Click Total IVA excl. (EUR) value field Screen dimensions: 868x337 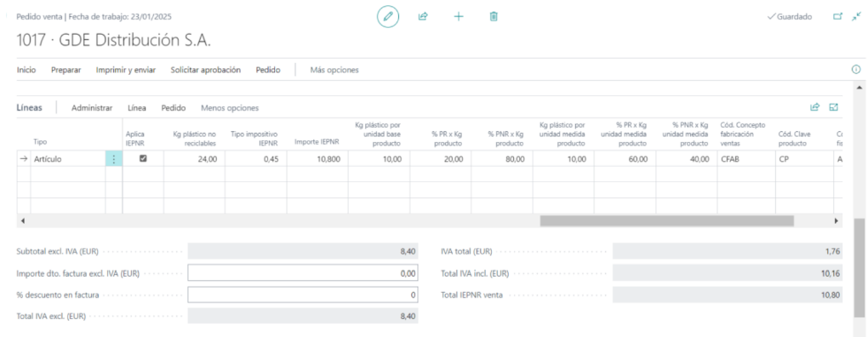[x=303, y=317]
